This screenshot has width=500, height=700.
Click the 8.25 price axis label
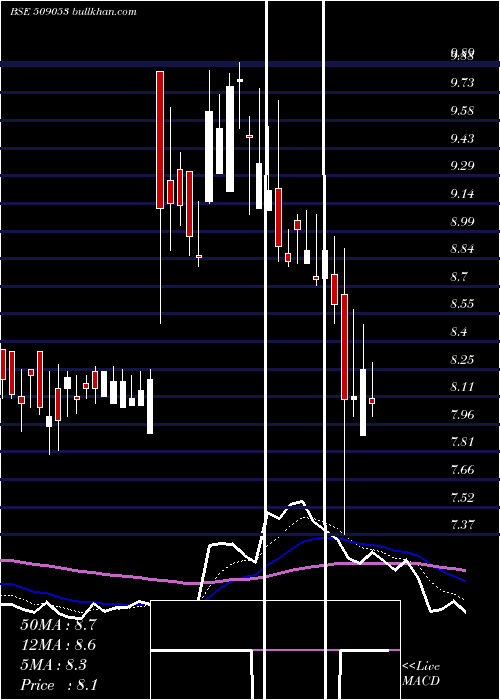(462, 359)
